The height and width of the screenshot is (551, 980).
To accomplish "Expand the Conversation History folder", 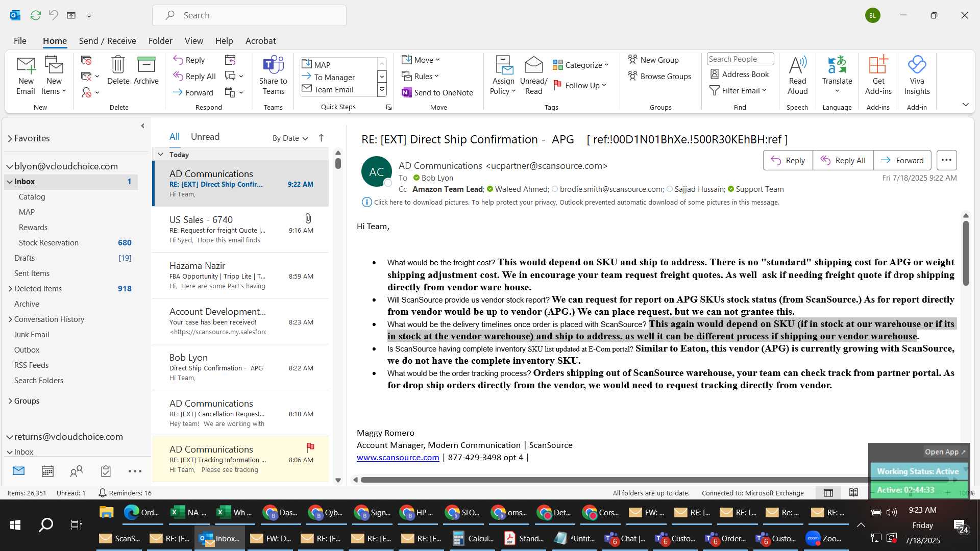I will (x=10, y=319).
